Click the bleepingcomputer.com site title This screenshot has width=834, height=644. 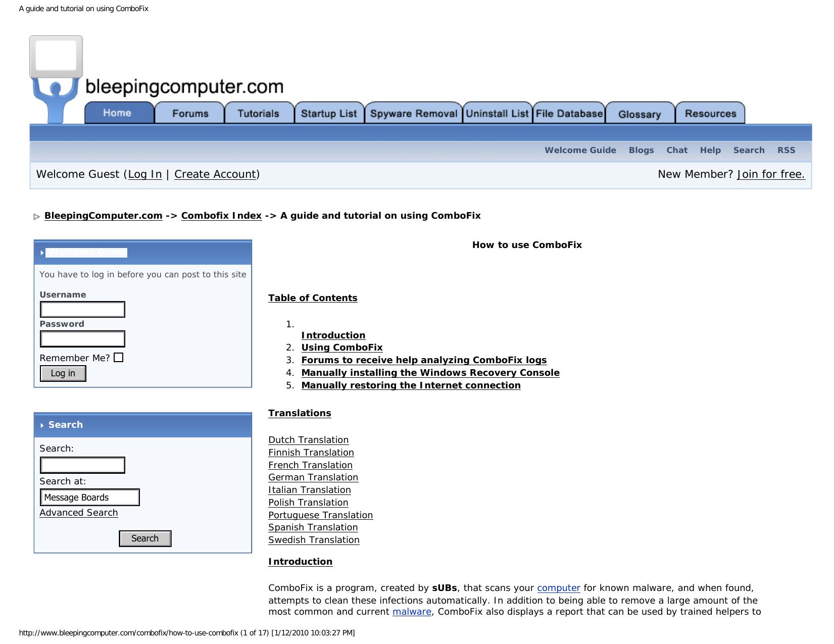click(x=184, y=87)
